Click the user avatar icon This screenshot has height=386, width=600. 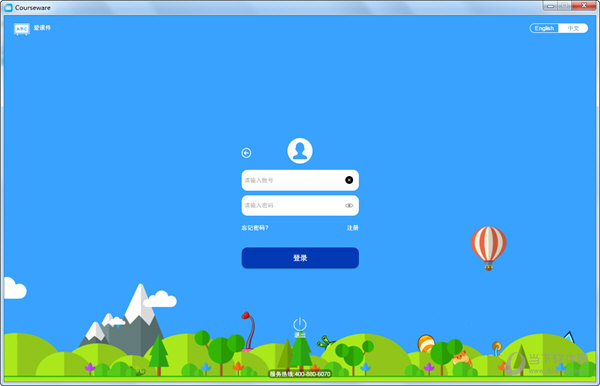point(300,151)
